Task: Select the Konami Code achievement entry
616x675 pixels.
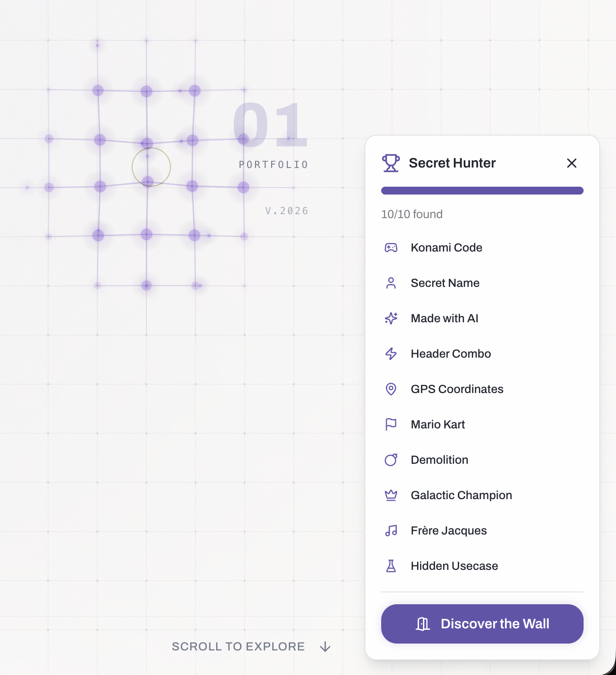Action: (x=446, y=248)
